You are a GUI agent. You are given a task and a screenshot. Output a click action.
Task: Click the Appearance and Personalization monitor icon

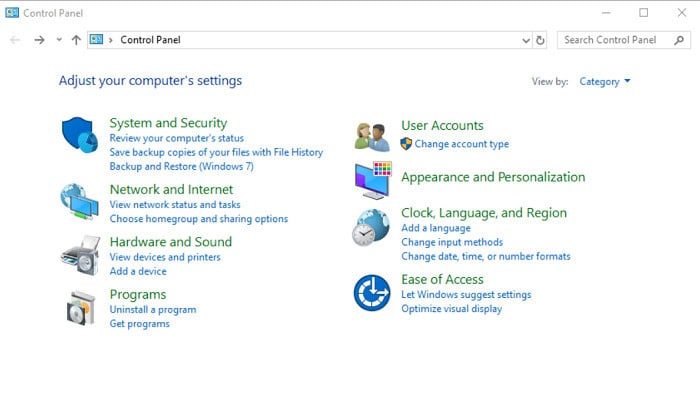[373, 180]
